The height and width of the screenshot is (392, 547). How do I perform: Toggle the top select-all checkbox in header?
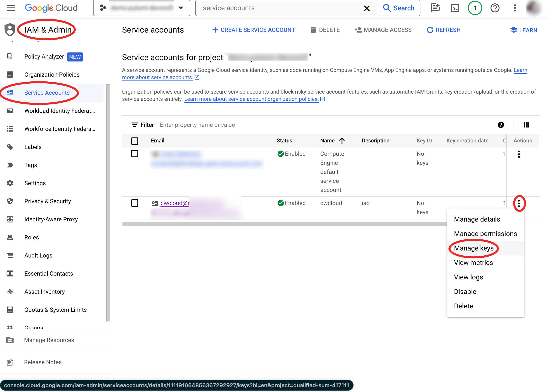click(135, 140)
